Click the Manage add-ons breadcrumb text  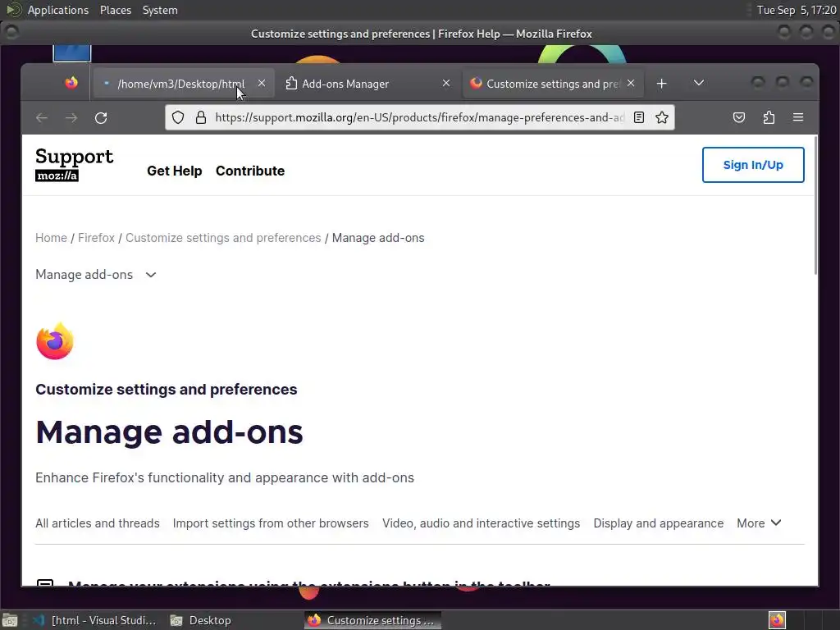378,238
